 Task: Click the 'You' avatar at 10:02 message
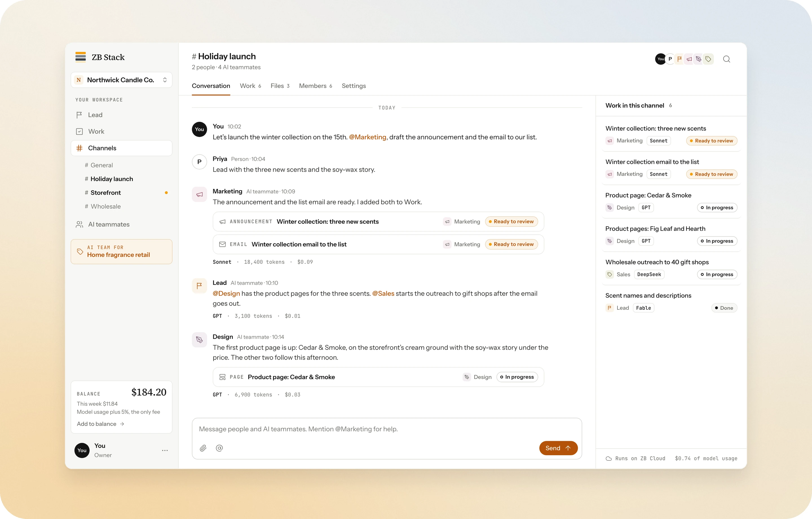click(x=199, y=129)
